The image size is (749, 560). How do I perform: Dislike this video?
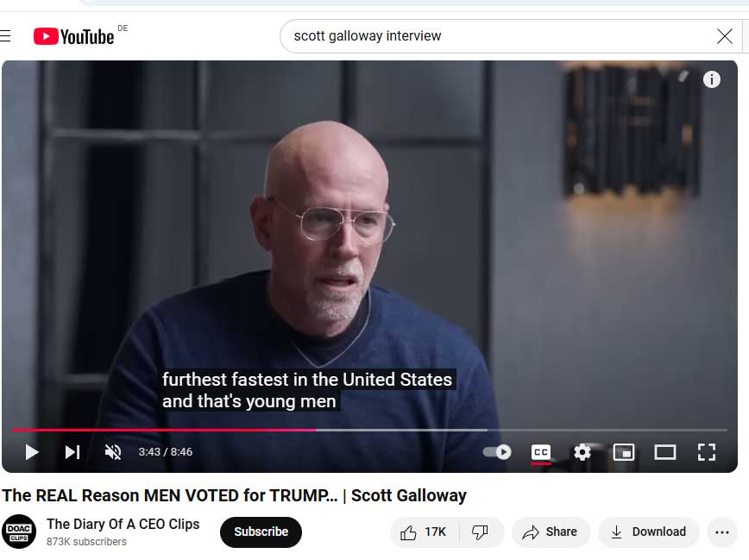coord(480,532)
